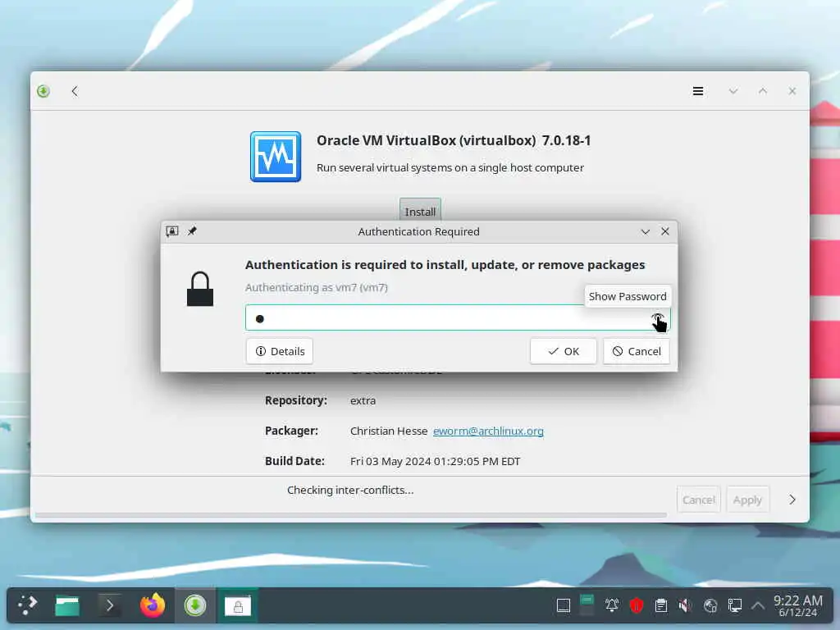Click the muted volume tray icon
This screenshot has width=840, height=630.
tap(685, 605)
